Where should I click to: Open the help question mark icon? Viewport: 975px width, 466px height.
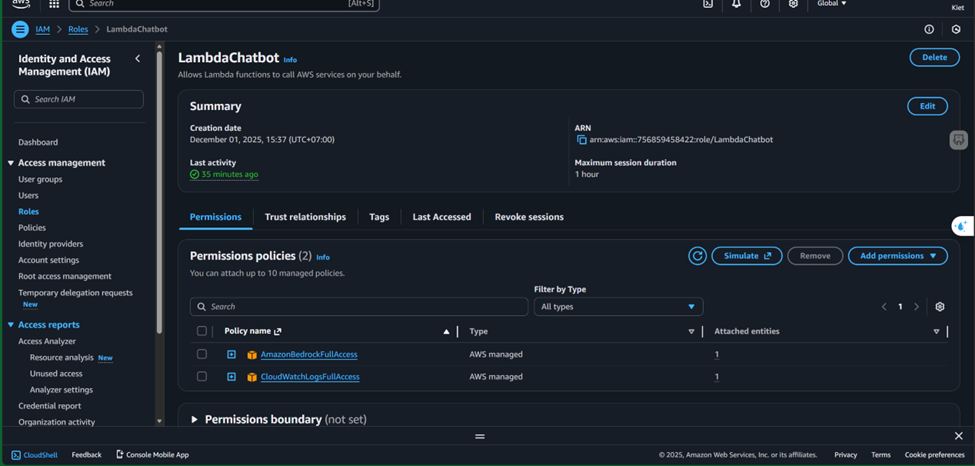(765, 4)
